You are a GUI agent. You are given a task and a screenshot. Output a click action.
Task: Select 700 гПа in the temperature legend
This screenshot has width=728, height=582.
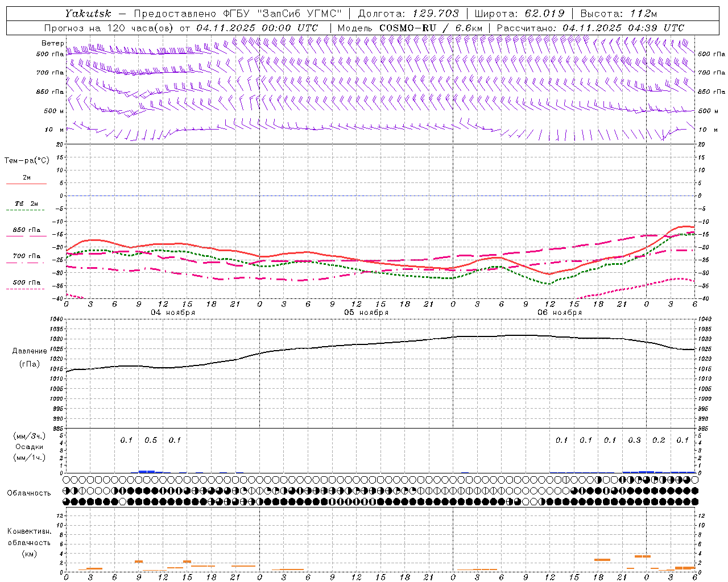[27, 256]
